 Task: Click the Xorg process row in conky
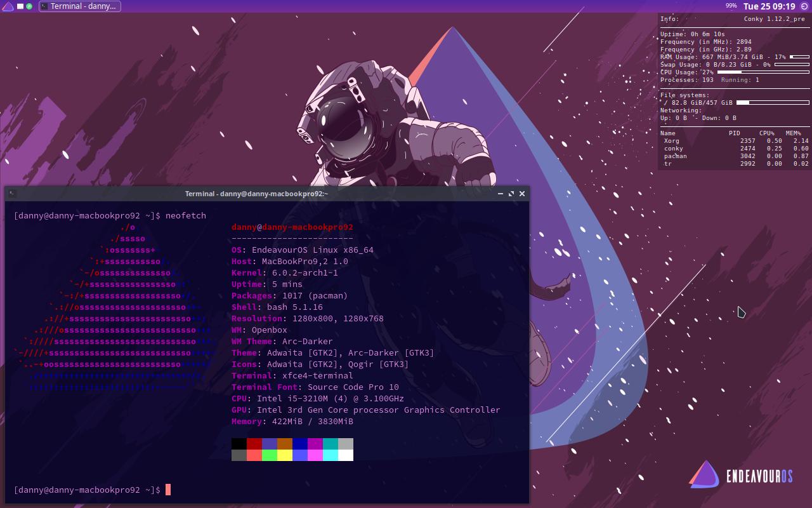736,141
